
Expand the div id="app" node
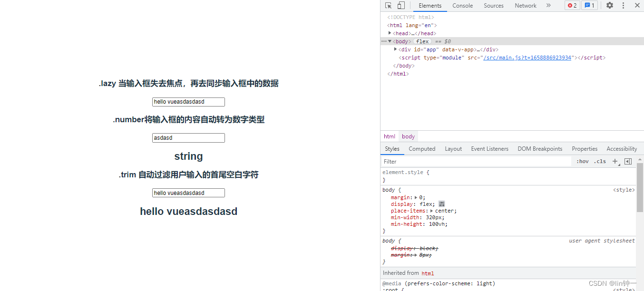coord(396,49)
